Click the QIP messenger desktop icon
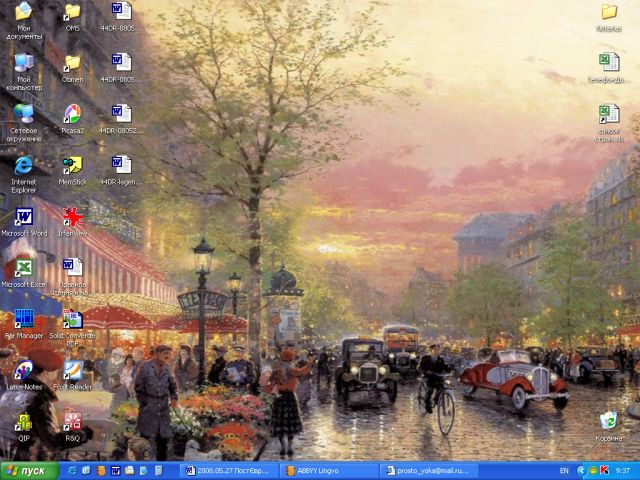The height and width of the screenshot is (480, 640). click(24, 427)
